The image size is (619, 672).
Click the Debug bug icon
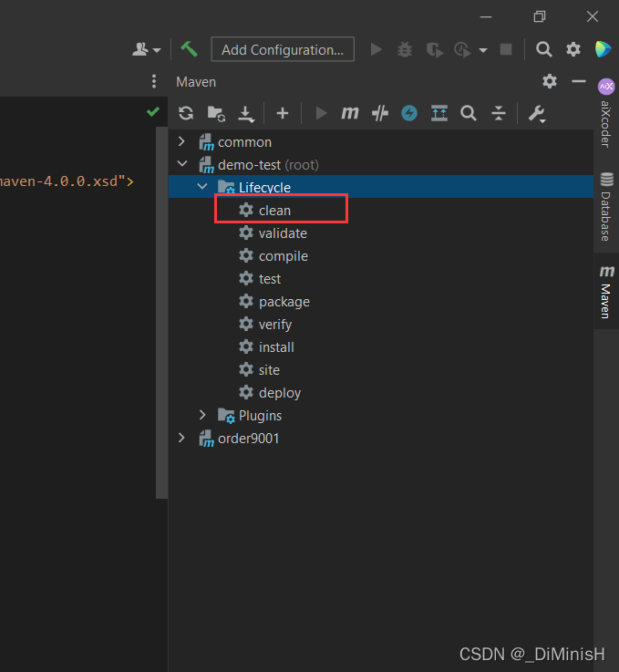pos(405,49)
